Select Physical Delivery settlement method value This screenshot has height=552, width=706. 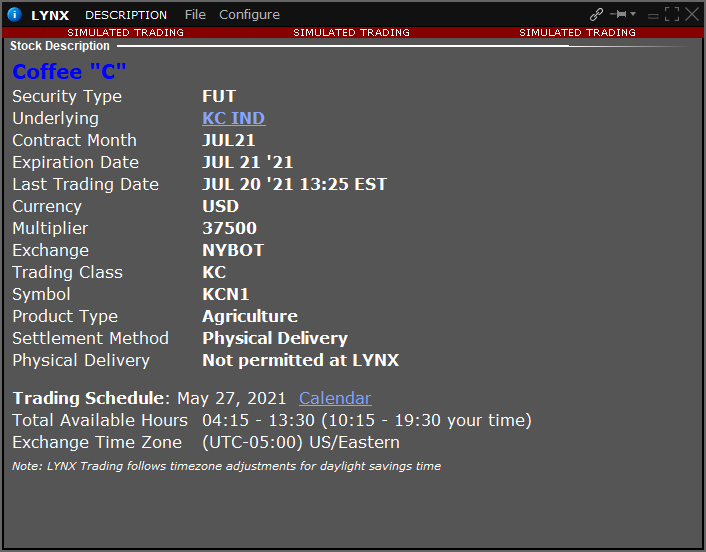[x=275, y=339]
